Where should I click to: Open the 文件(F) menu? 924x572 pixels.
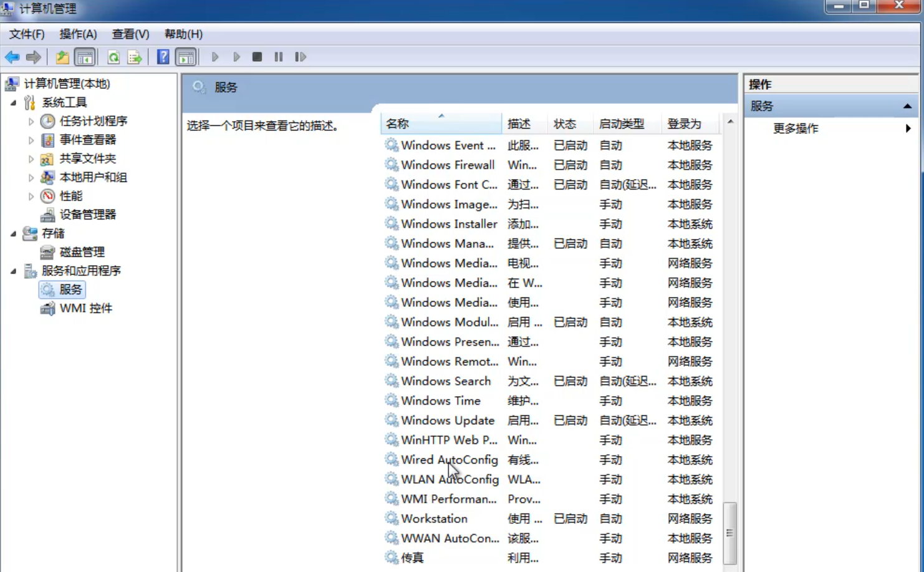[x=27, y=34]
